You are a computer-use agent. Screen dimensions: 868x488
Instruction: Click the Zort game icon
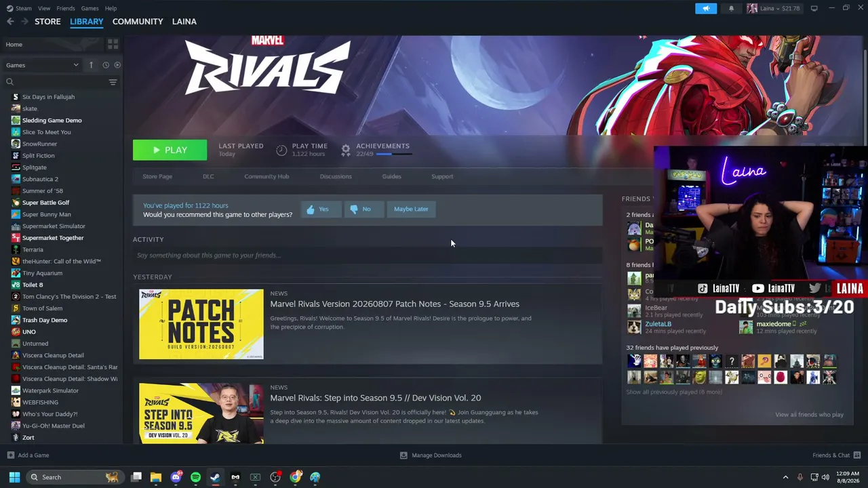16,438
